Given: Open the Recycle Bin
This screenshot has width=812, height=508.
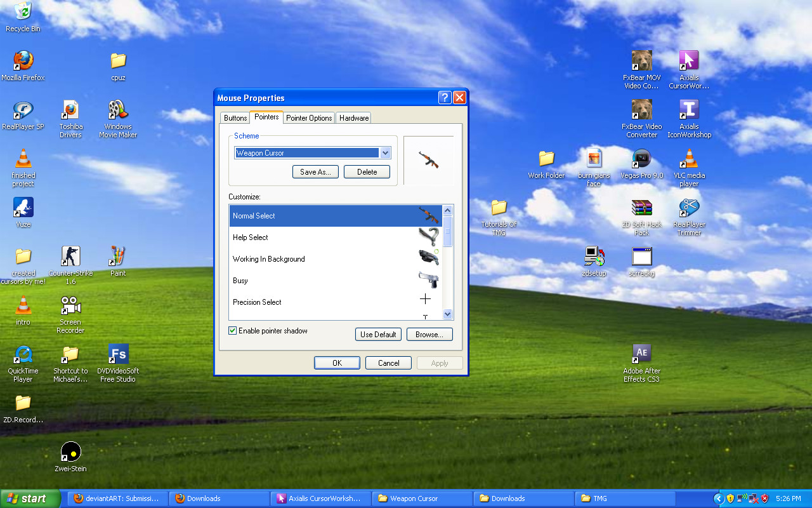Looking at the screenshot, I should [x=23, y=11].
